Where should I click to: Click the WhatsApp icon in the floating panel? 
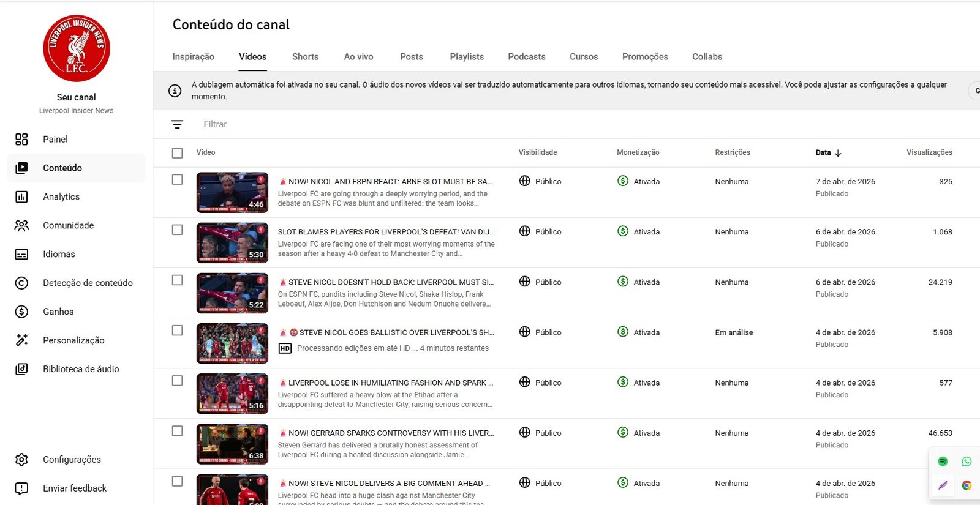[x=967, y=462]
